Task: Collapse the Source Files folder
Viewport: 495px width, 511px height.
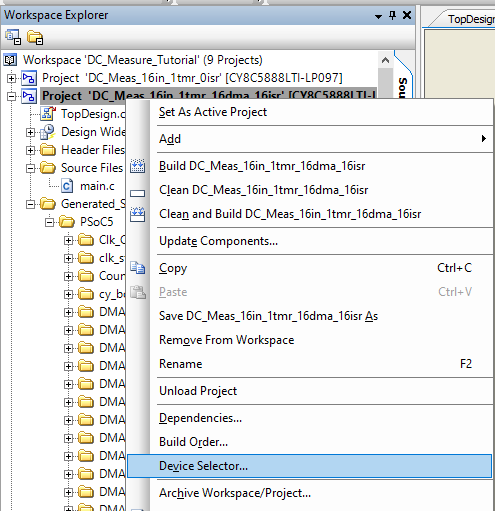Action: (x=30, y=168)
